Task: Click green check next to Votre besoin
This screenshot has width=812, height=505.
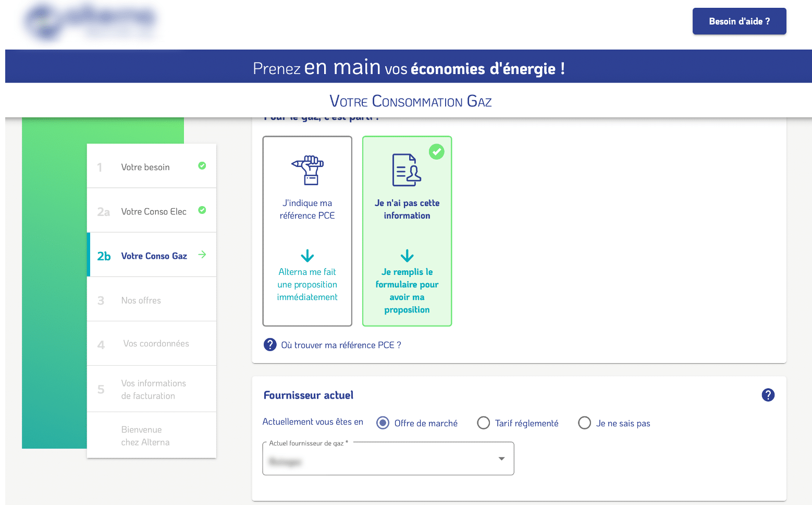Action: point(202,166)
